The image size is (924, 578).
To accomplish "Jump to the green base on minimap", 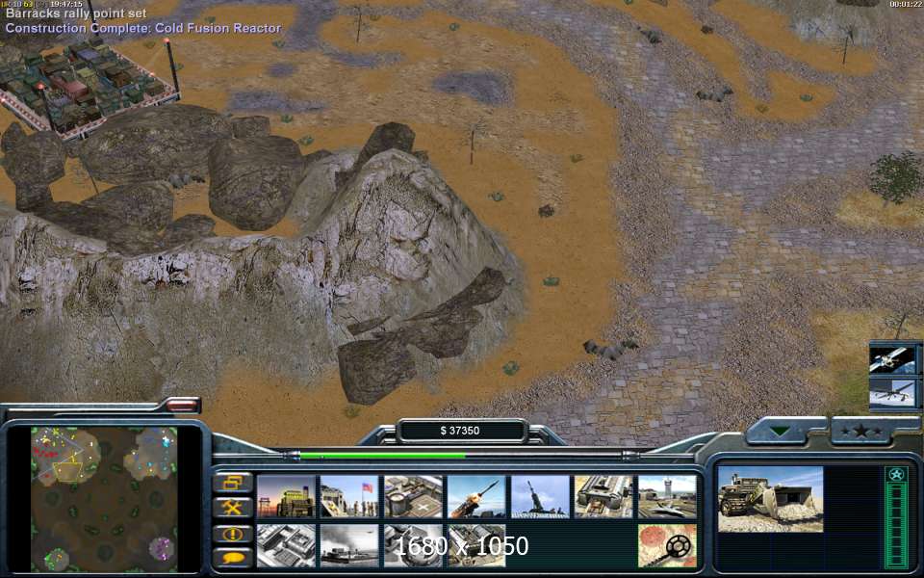I will [57, 557].
